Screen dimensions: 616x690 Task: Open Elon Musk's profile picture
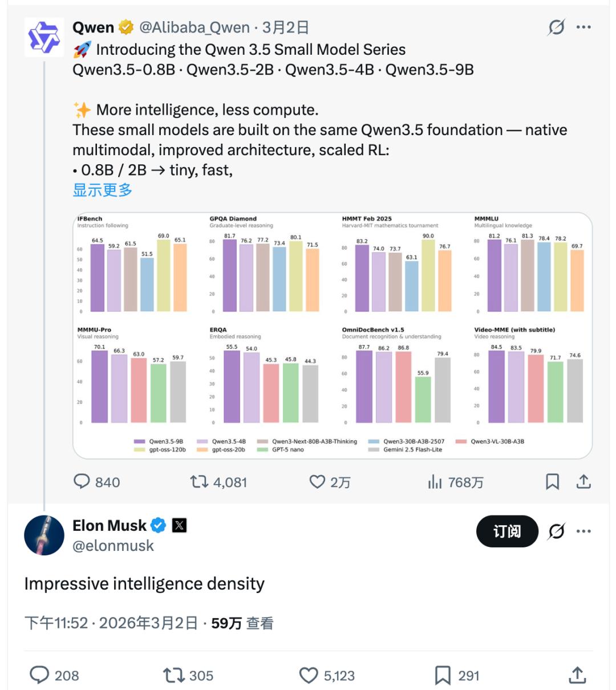(x=44, y=535)
